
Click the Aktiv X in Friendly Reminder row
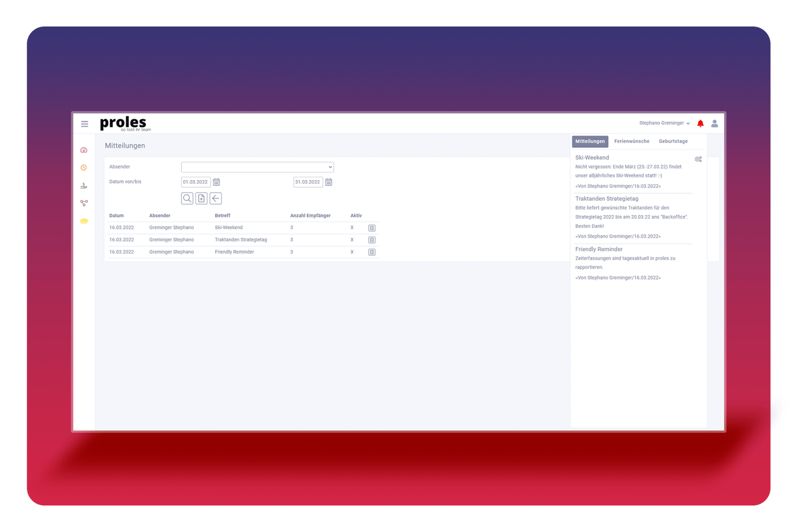click(352, 252)
